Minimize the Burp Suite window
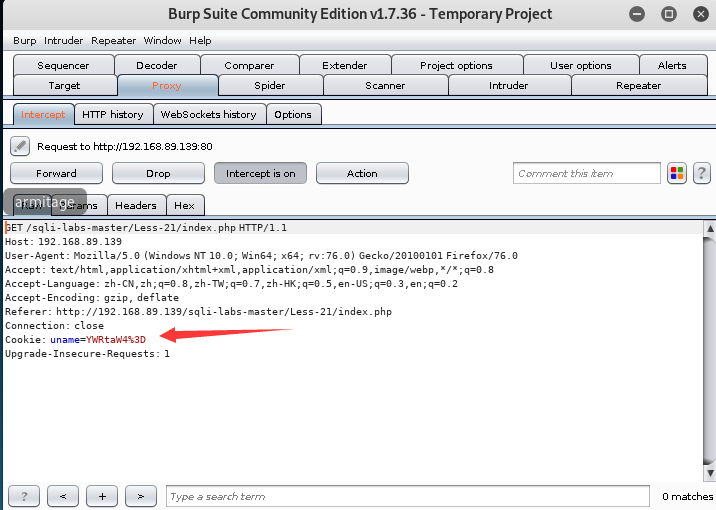 637,14
